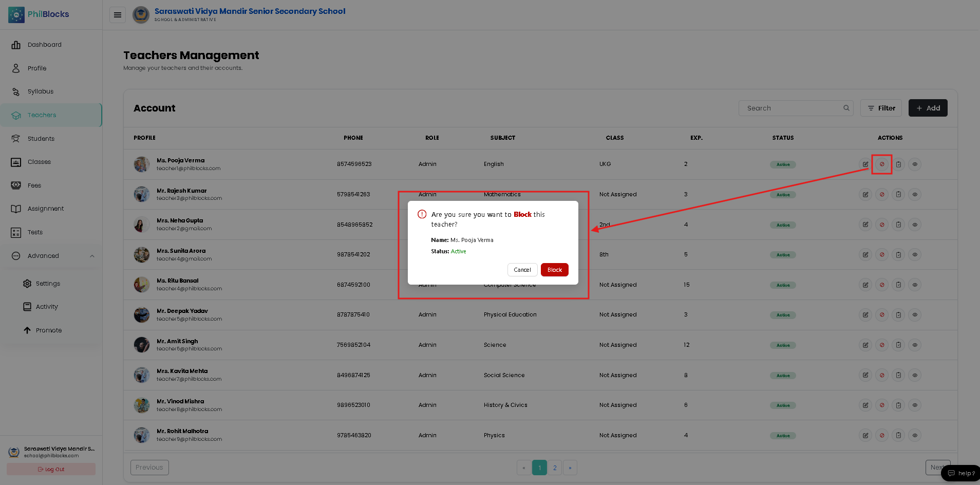This screenshot has height=485, width=980.
Task: Click the last-page double arrow
Action: 570,468
